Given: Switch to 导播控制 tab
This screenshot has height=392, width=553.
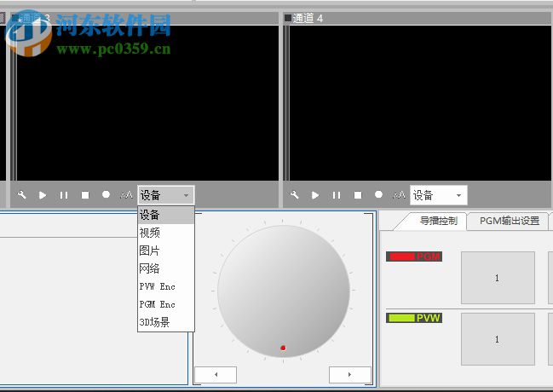Looking at the screenshot, I should click(x=438, y=221).
